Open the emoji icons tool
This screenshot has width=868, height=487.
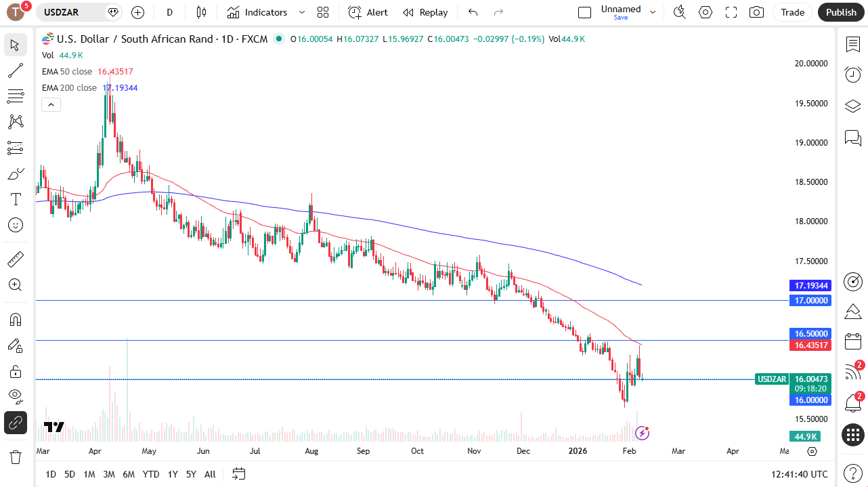(x=15, y=225)
